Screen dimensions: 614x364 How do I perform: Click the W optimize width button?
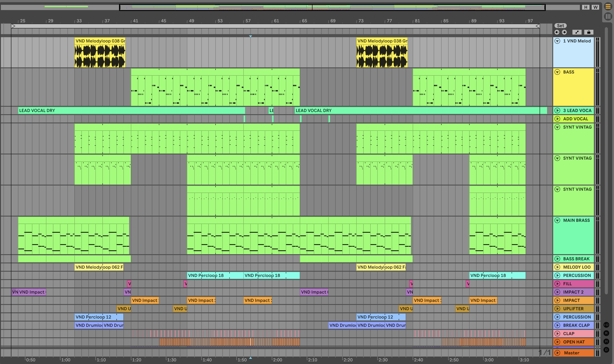coord(595,7)
